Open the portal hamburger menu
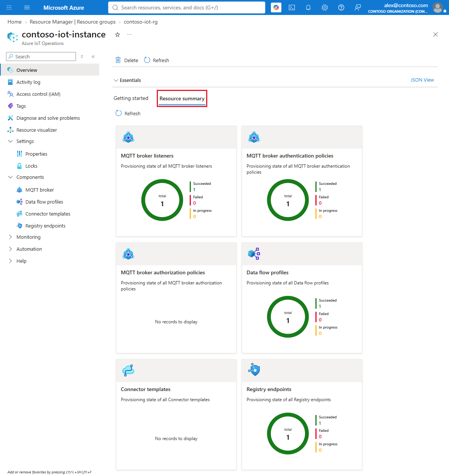Image resolution: width=449 pixels, height=476 pixels. [27, 7]
